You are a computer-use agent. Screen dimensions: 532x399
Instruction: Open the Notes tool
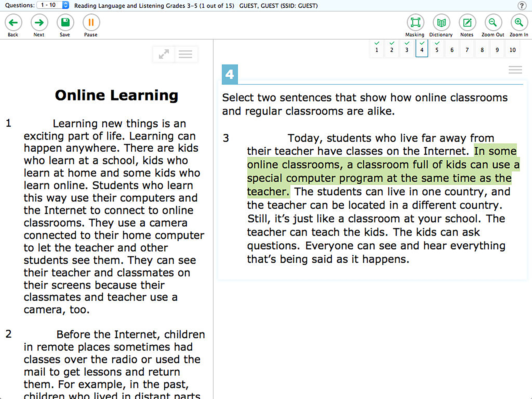tap(467, 23)
